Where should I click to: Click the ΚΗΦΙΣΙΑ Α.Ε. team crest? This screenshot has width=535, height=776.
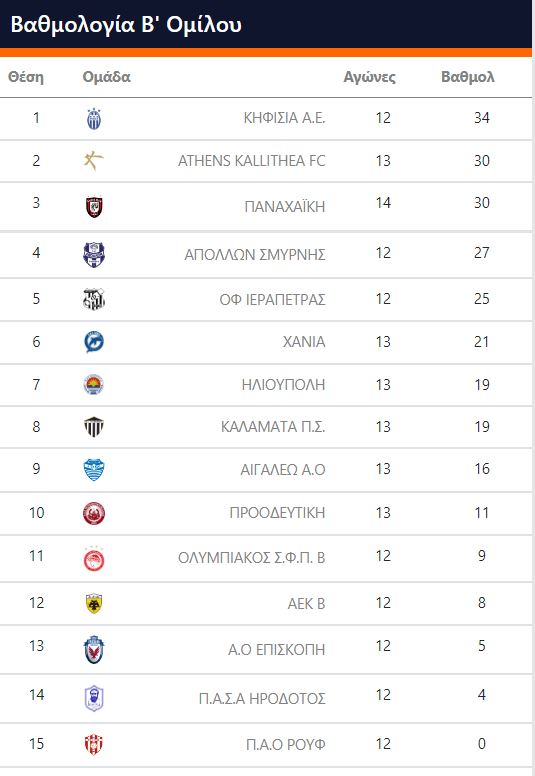pos(94,119)
